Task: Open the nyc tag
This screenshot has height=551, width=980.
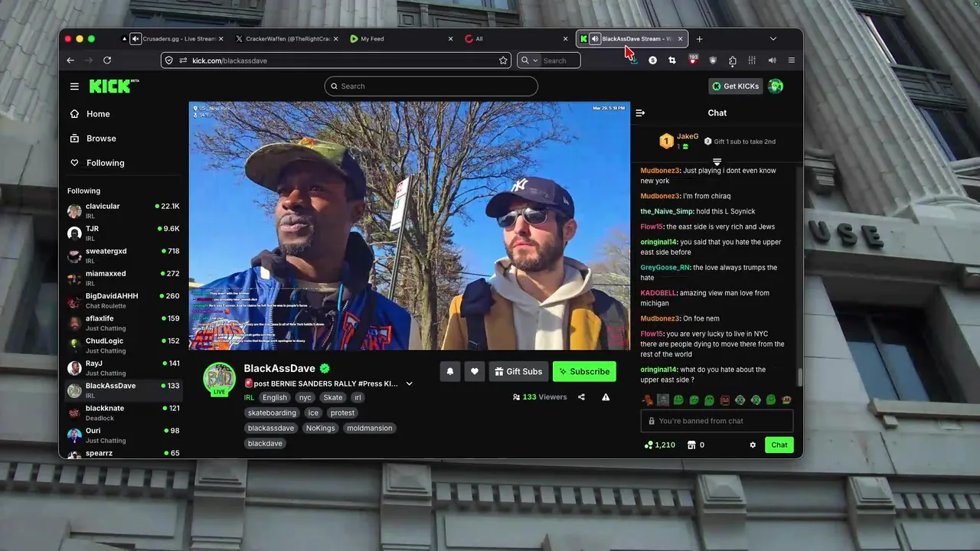Action: [305, 397]
